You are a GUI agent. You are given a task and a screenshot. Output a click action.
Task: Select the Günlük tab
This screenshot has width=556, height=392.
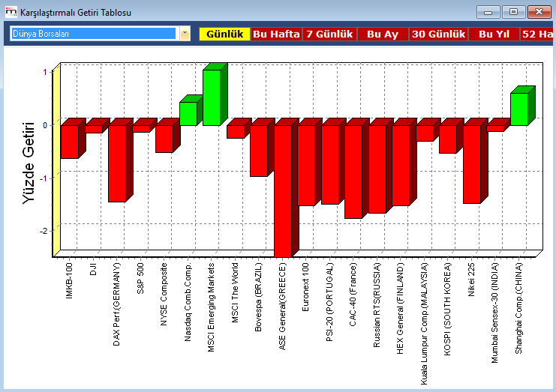pyautogui.click(x=224, y=34)
